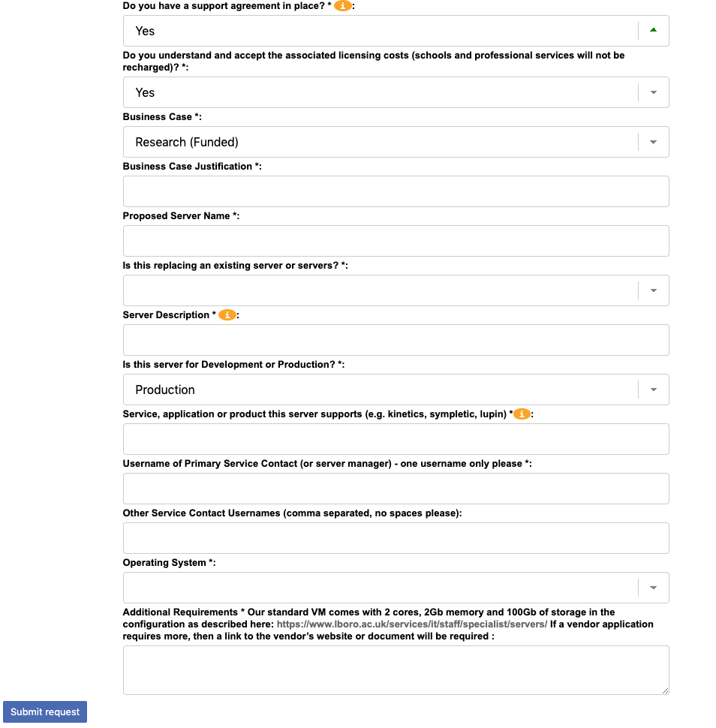Open the licensing costs acceptance dropdown

click(653, 92)
